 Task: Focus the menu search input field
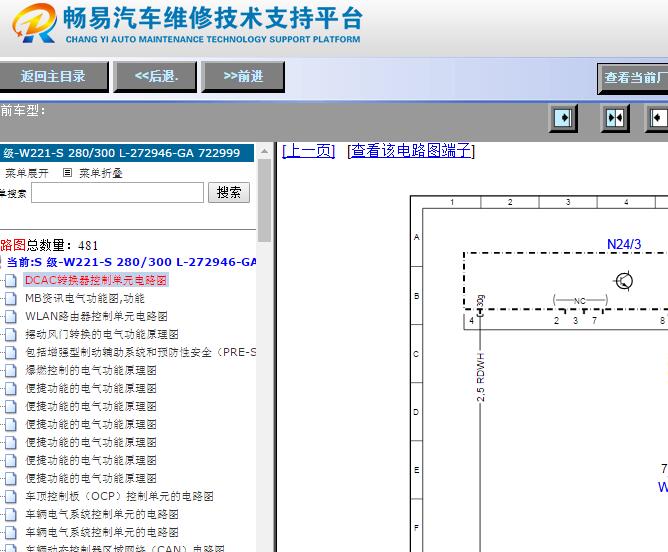click(x=118, y=193)
